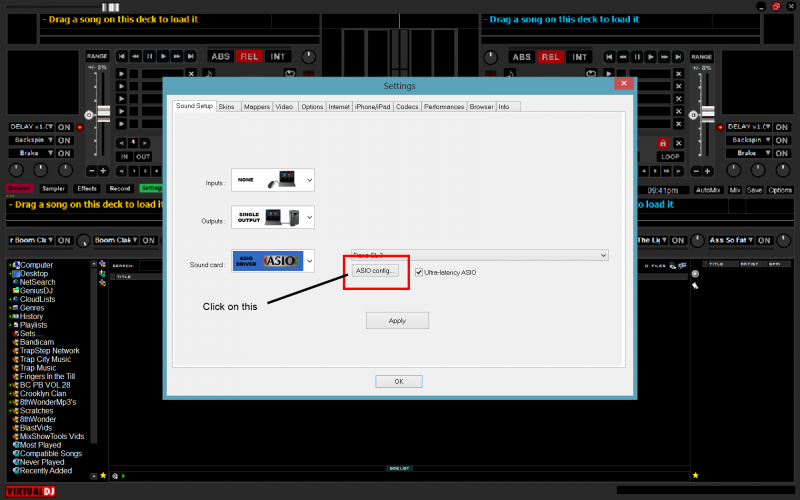
Task: Open left deck DELAY effect dropdown
Action: click(x=32, y=127)
